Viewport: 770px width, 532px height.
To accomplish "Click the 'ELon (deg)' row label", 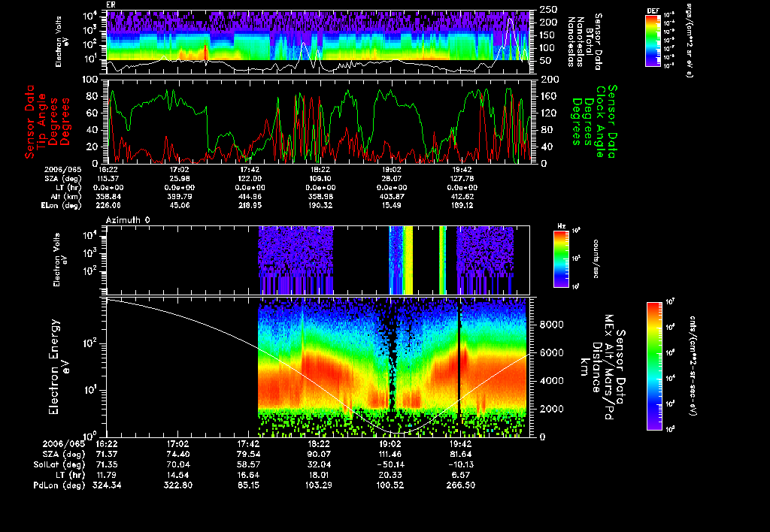I will click(x=62, y=206).
